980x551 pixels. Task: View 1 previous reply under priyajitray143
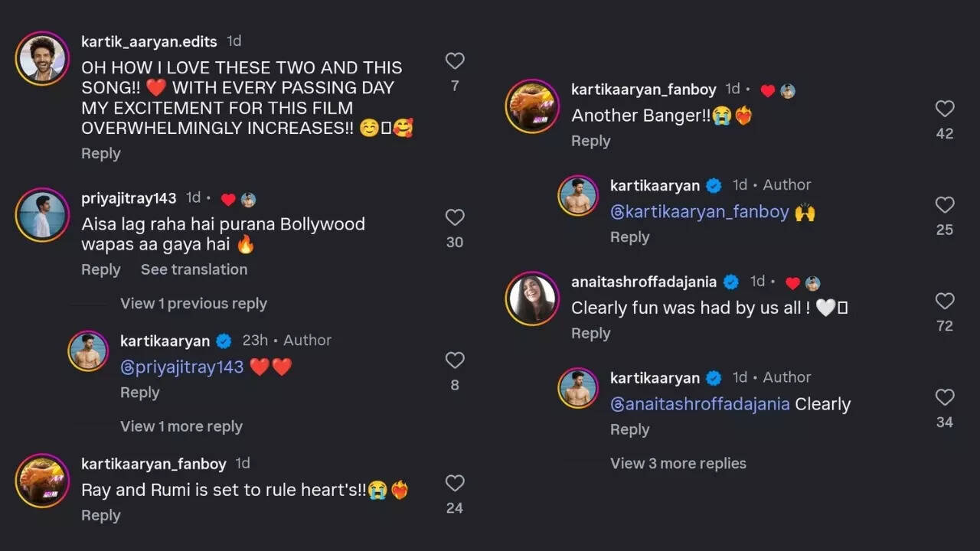tap(193, 303)
